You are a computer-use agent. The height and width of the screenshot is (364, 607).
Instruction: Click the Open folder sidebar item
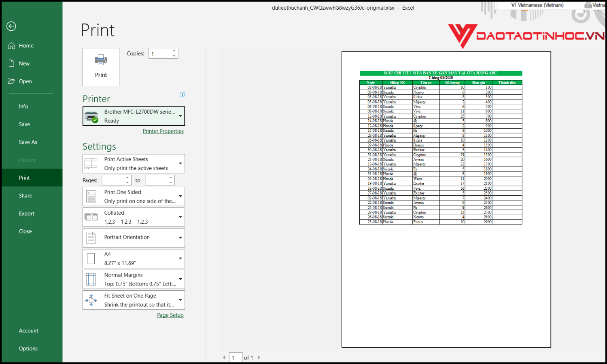tap(25, 81)
